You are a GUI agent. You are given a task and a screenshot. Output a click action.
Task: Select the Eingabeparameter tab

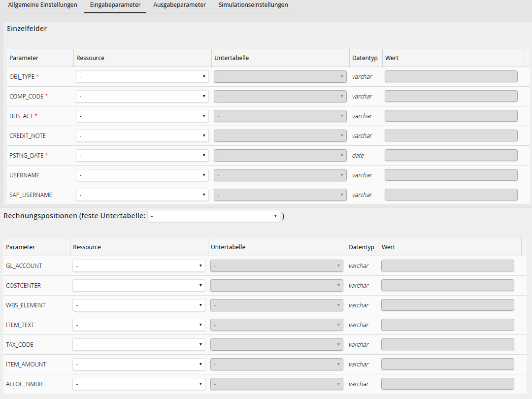115,5
